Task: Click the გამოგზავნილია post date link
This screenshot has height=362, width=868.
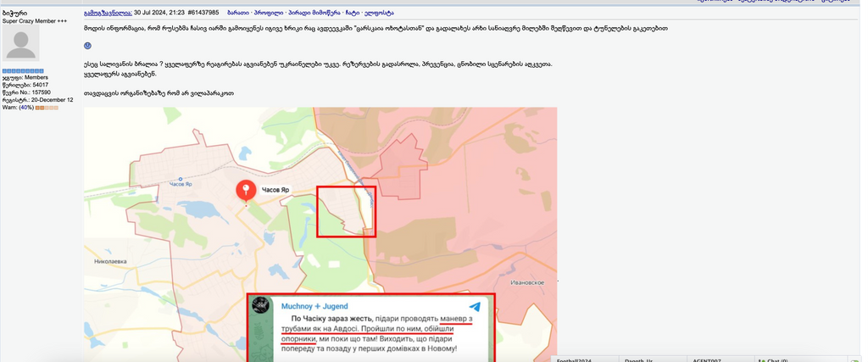Action: [108, 12]
